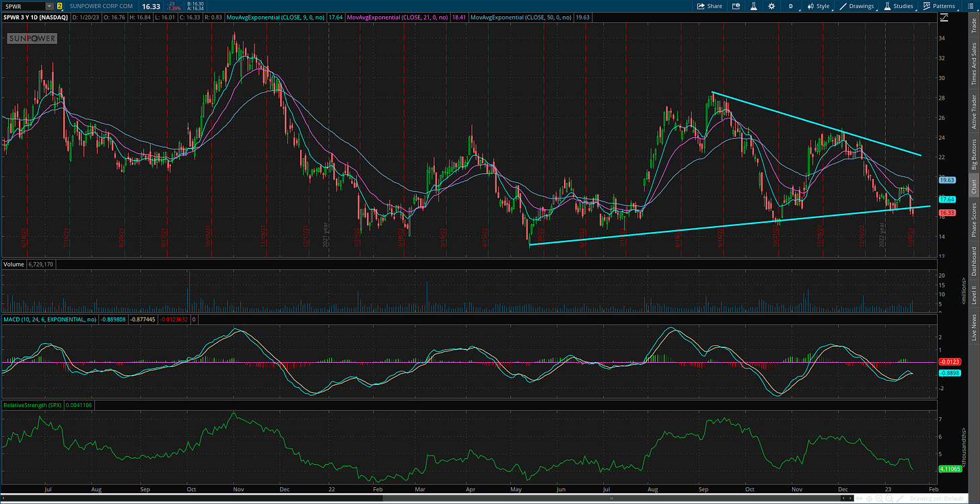
Task: Open the Drawings menu
Action: pos(857,6)
